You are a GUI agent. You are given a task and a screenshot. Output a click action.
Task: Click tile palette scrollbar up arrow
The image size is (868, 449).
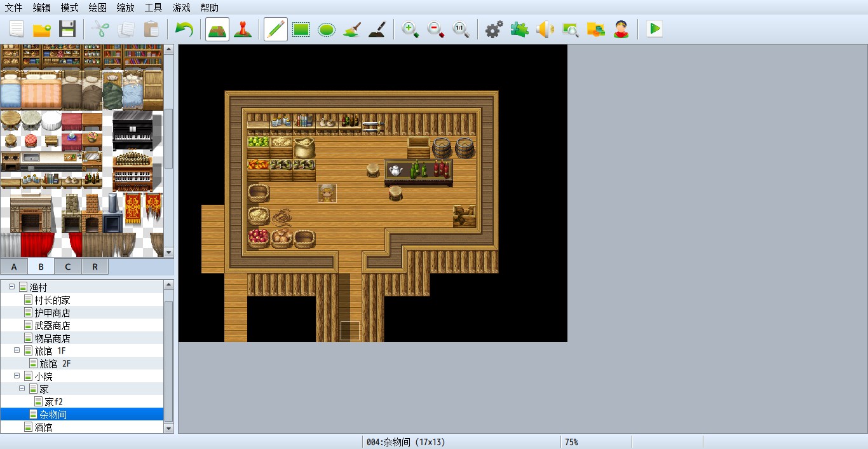pos(168,48)
